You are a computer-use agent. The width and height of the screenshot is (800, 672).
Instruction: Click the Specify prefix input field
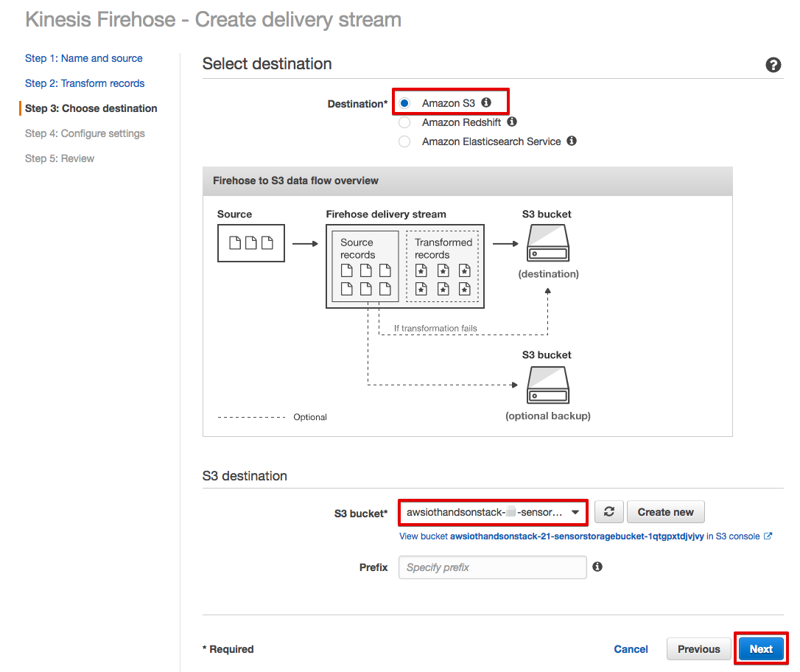492,567
